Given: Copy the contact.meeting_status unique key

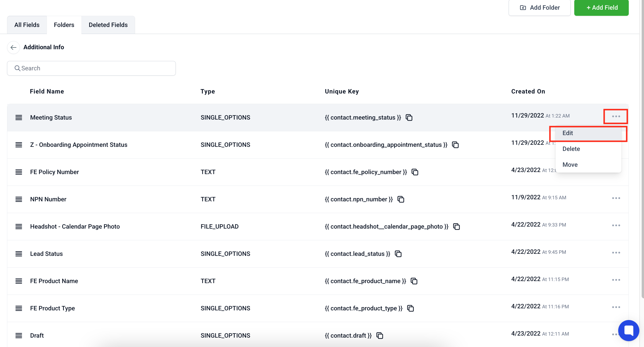Looking at the screenshot, I should [409, 118].
